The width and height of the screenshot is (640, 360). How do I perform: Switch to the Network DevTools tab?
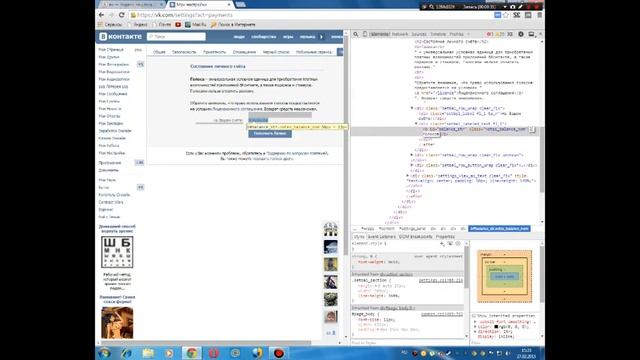coord(400,34)
